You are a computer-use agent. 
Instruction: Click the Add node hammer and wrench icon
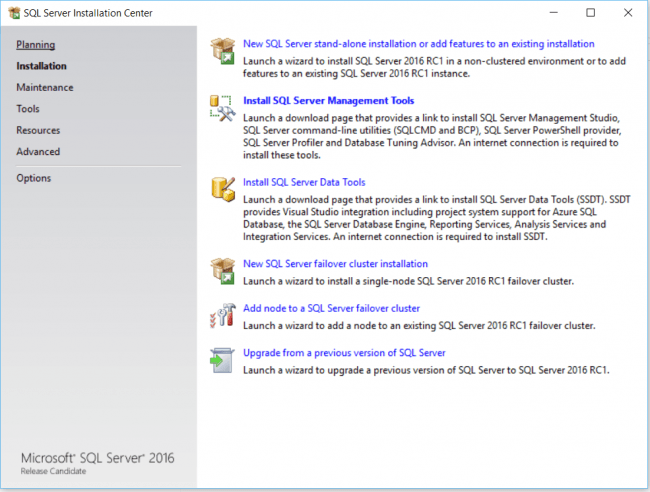point(223,315)
